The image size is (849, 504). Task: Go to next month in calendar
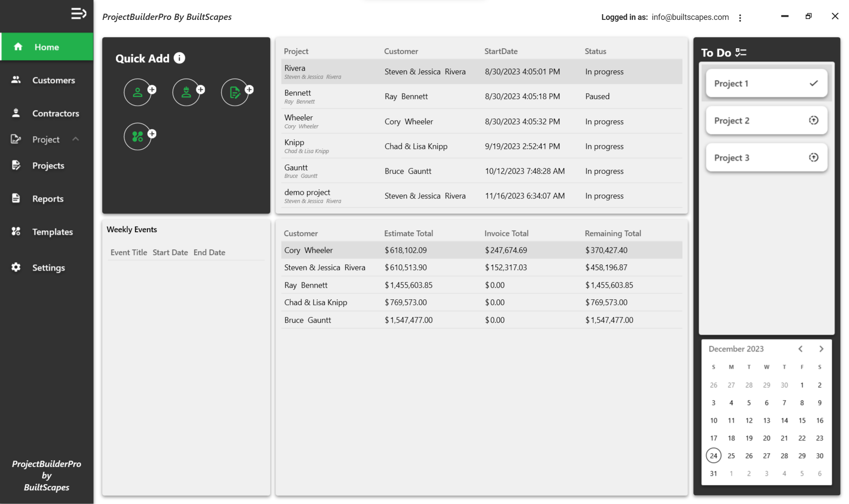[821, 349]
